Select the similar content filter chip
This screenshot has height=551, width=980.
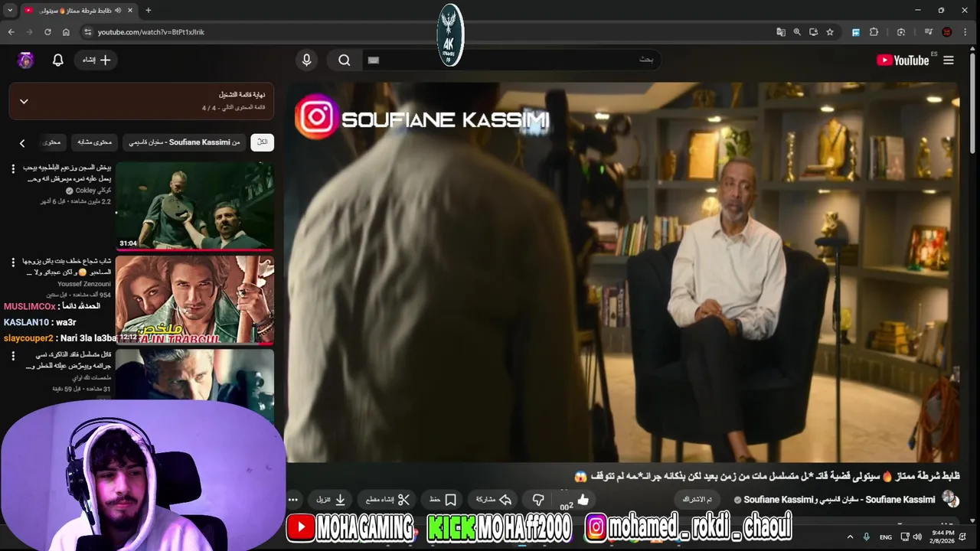[x=96, y=142]
